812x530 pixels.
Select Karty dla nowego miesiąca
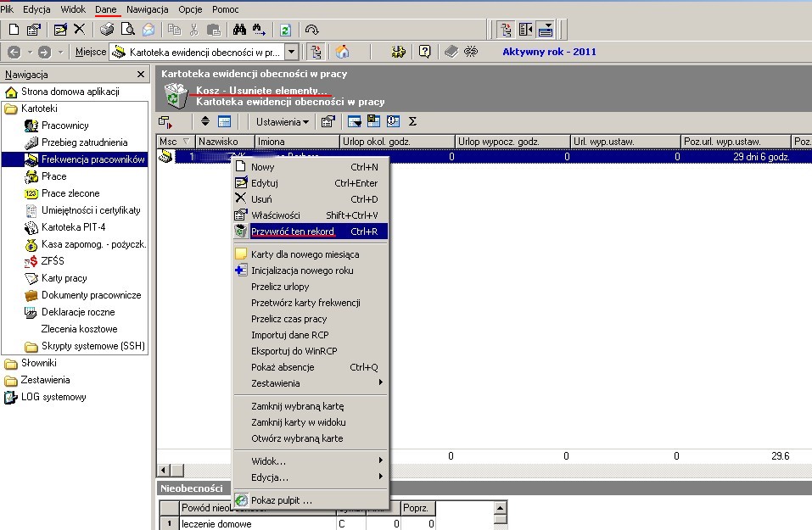coord(311,254)
